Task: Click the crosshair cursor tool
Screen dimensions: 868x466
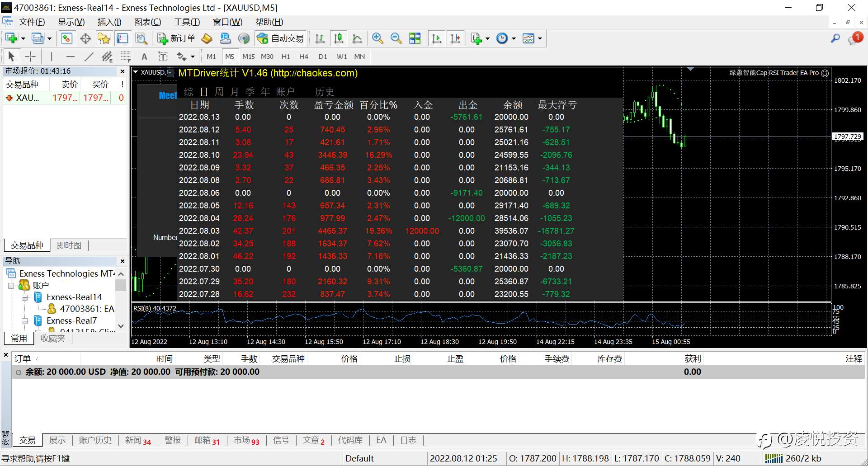Action: [30, 56]
